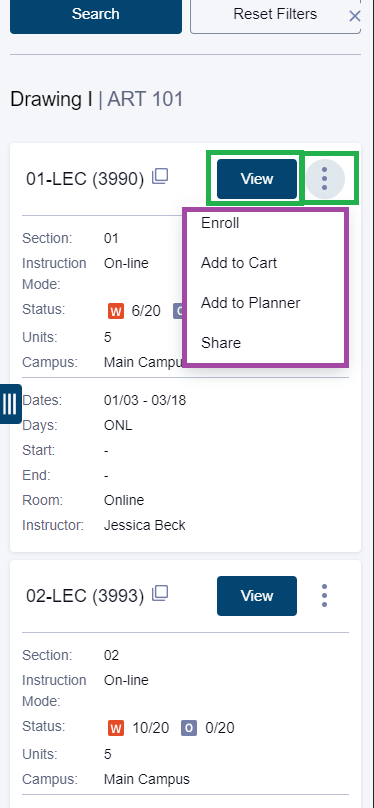374x808 pixels.
Task: View section 01-LEC (3990) details
Action: click(x=257, y=179)
